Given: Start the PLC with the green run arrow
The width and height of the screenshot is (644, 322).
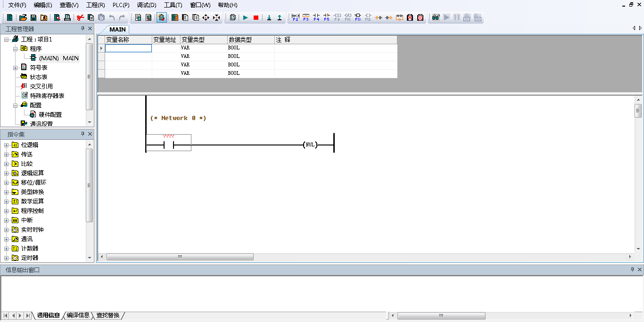Looking at the screenshot, I should click(245, 17).
